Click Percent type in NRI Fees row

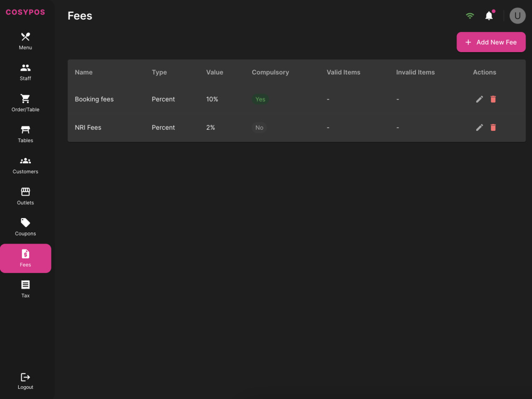point(163,128)
